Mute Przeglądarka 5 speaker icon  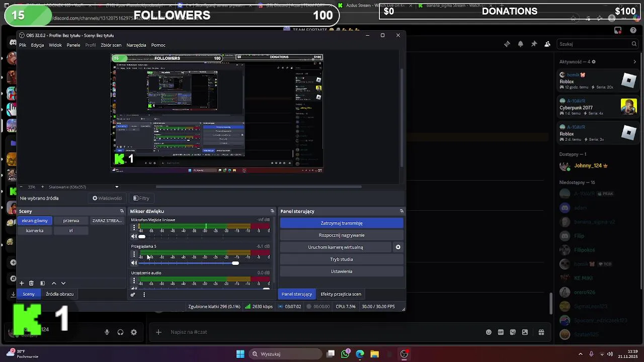click(x=134, y=263)
